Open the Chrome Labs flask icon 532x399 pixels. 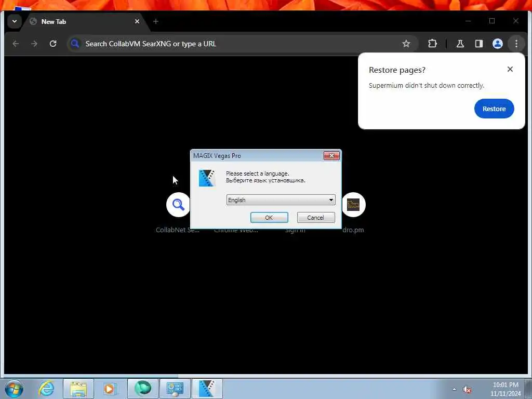(460, 44)
